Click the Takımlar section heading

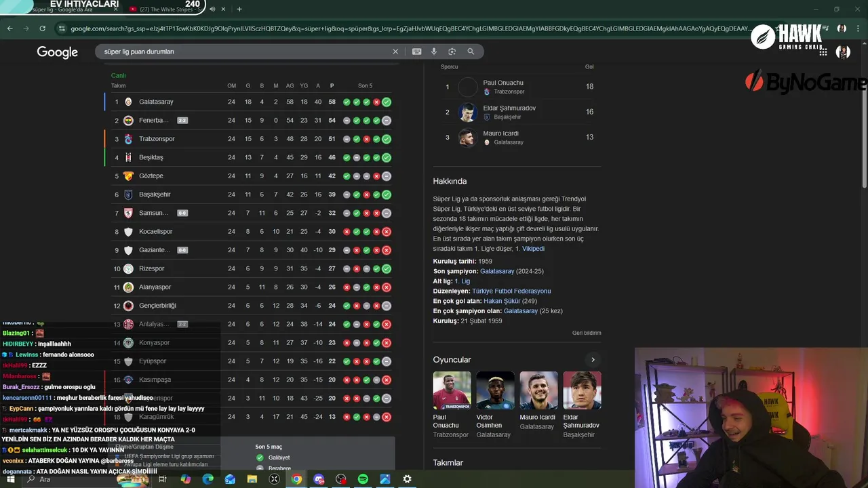pos(448,463)
